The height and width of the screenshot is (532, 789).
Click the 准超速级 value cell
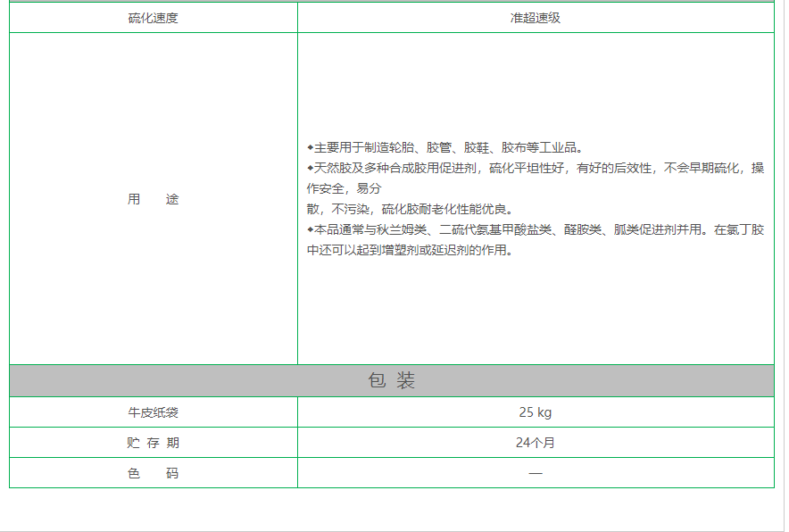(535, 18)
